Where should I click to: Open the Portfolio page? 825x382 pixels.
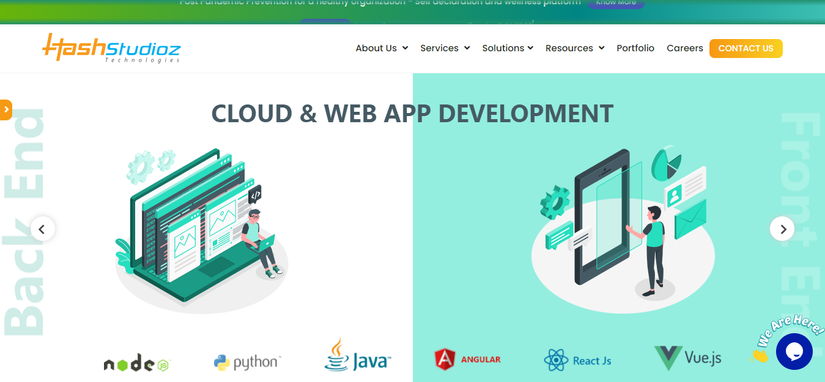point(635,48)
